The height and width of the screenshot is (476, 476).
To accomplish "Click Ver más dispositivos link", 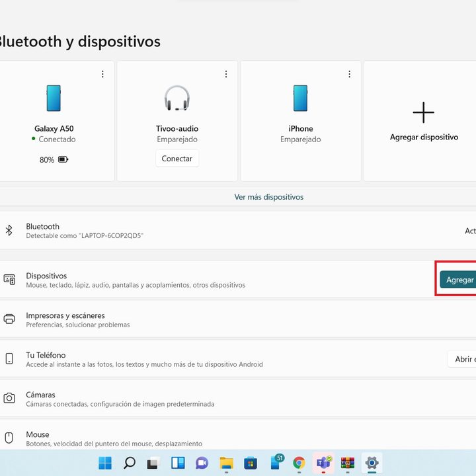I will (268, 197).
